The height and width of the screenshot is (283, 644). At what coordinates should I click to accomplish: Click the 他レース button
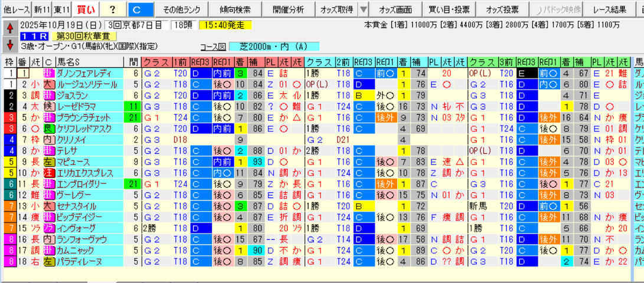pyautogui.click(x=16, y=9)
